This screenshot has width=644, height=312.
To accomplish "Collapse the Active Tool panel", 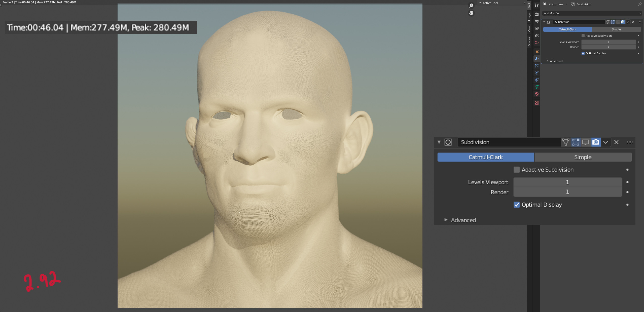I will click(x=480, y=3).
